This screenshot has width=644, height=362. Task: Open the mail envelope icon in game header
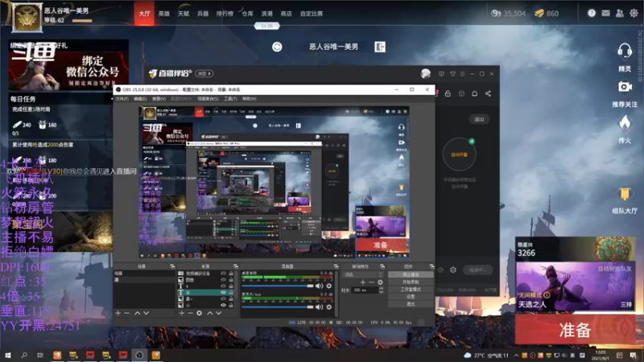click(605, 13)
